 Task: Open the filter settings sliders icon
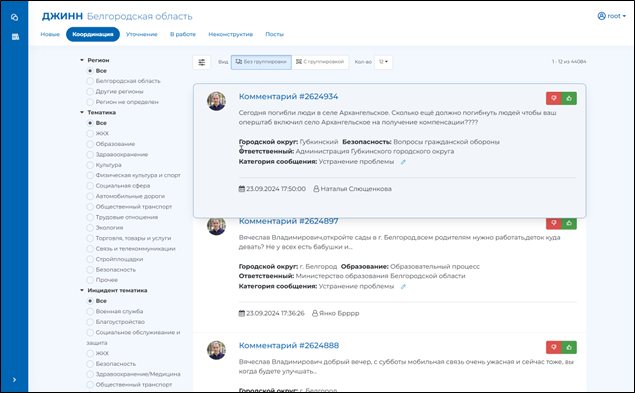coord(202,62)
